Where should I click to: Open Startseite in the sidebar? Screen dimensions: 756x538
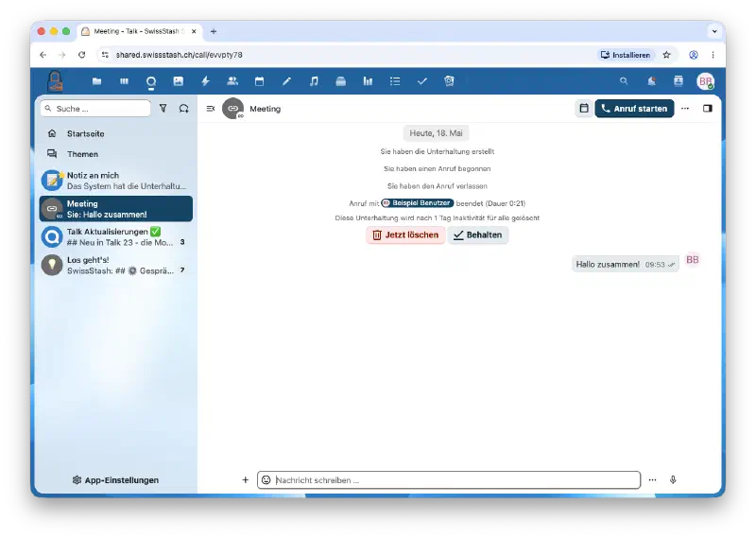click(115, 133)
